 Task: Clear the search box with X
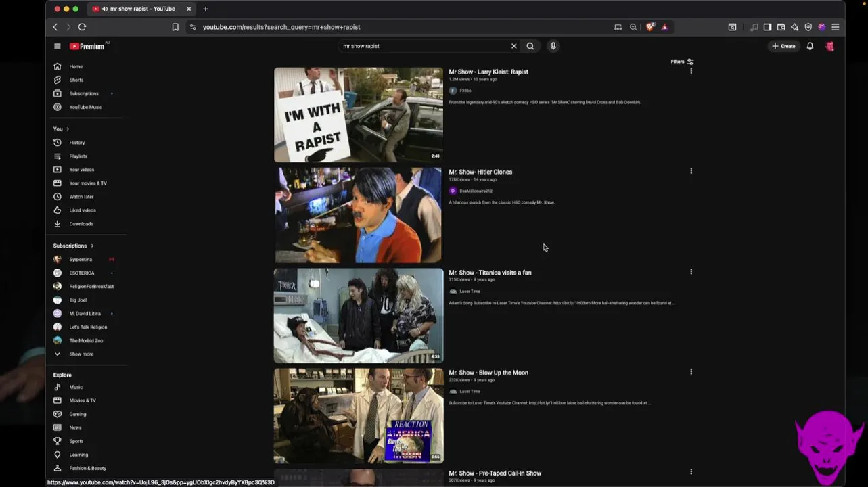pyautogui.click(x=513, y=46)
